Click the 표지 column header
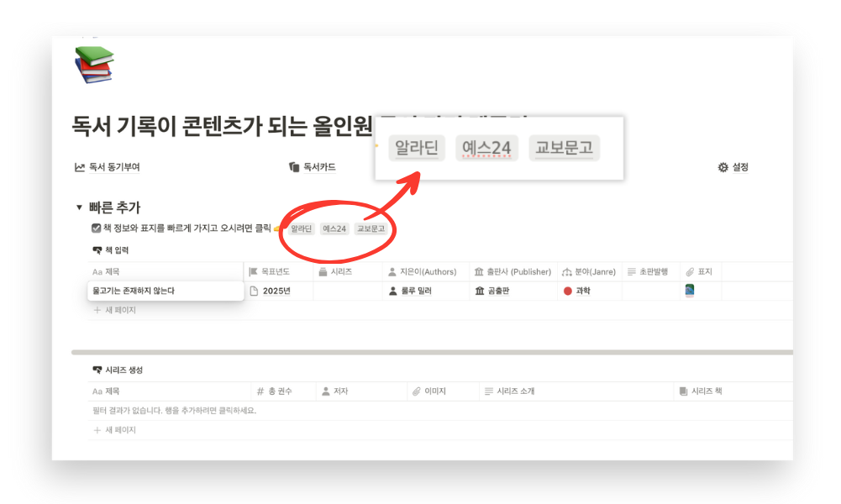The image size is (841, 504). pyautogui.click(x=699, y=272)
